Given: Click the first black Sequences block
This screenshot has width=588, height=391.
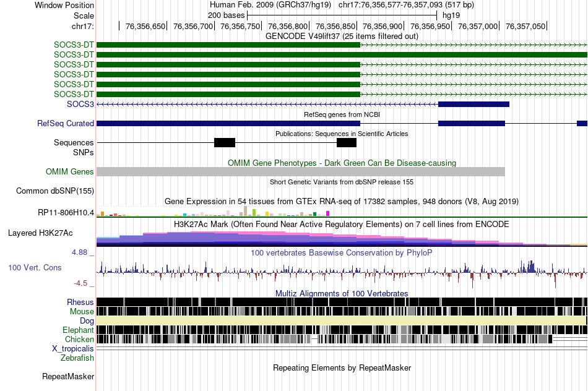Looking at the screenshot, I should pos(225,142).
